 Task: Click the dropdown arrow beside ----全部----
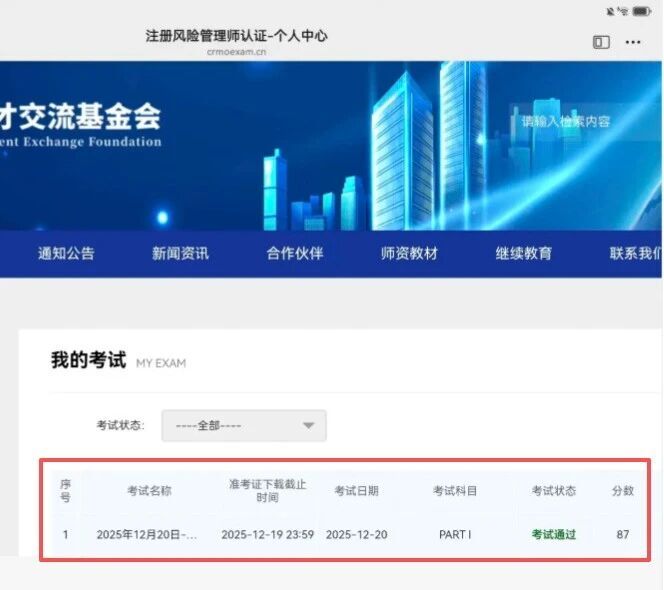point(309,425)
